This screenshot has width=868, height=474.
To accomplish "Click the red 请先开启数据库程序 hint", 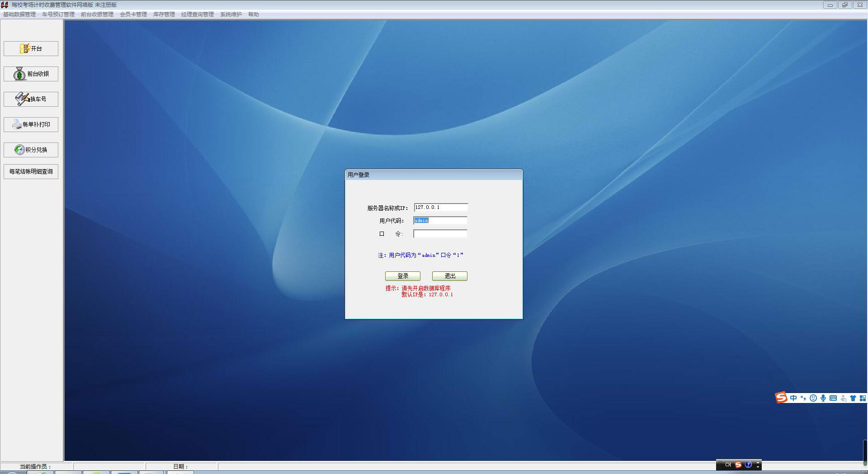I will 426,288.
